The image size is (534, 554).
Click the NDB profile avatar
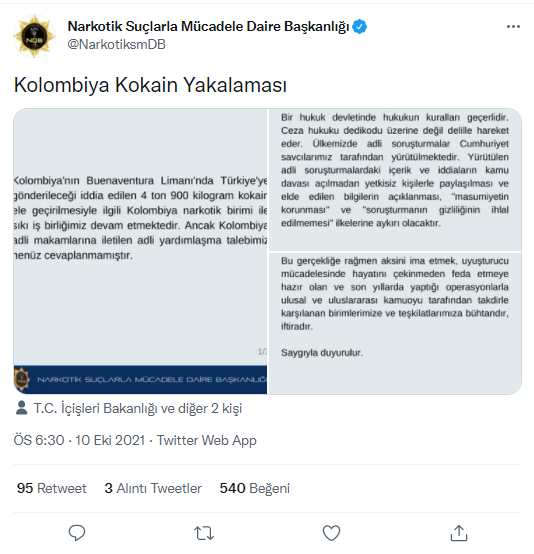tap(34, 36)
